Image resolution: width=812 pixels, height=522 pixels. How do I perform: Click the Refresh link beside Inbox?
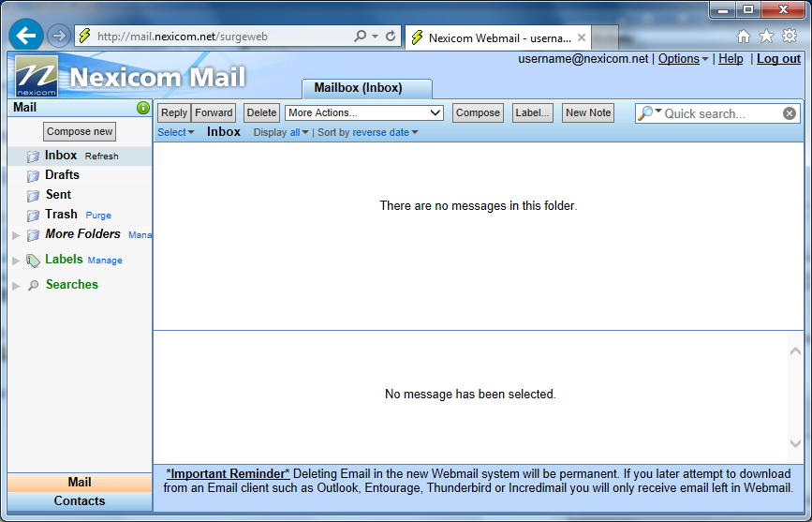click(x=101, y=156)
